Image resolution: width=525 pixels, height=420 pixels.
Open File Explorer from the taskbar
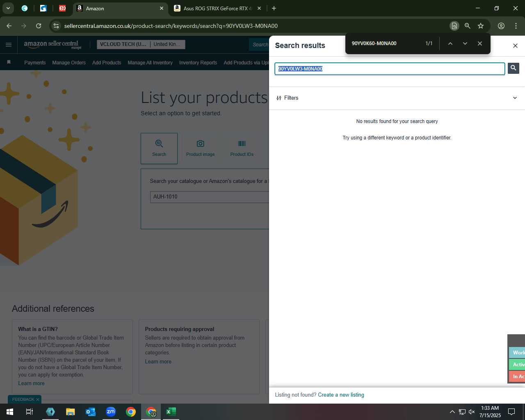coord(71,412)
